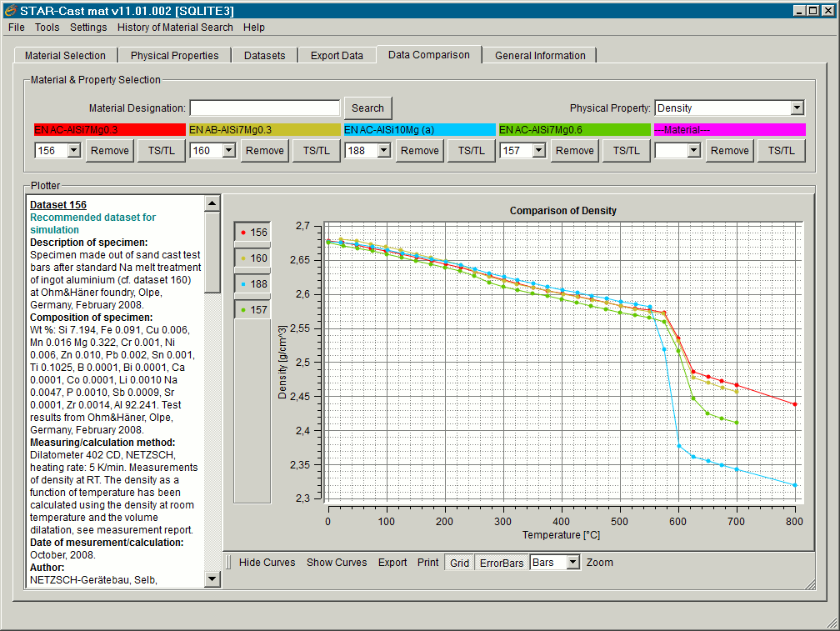Toggle the Grid button
This screenshot has height=631, width=840.
point(459,563)
